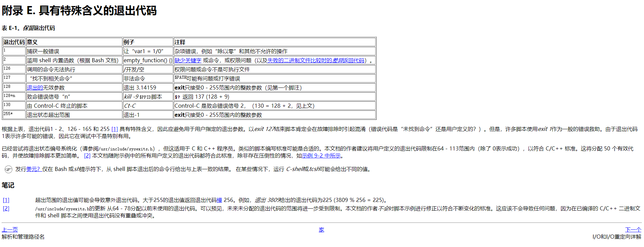Click the exit code 126 cell

14,69
